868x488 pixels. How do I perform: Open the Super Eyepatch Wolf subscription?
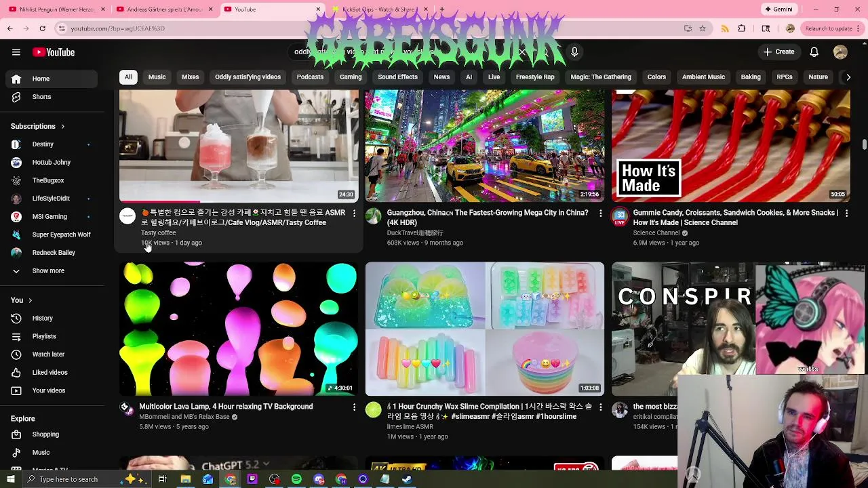[x=52, y=235]
